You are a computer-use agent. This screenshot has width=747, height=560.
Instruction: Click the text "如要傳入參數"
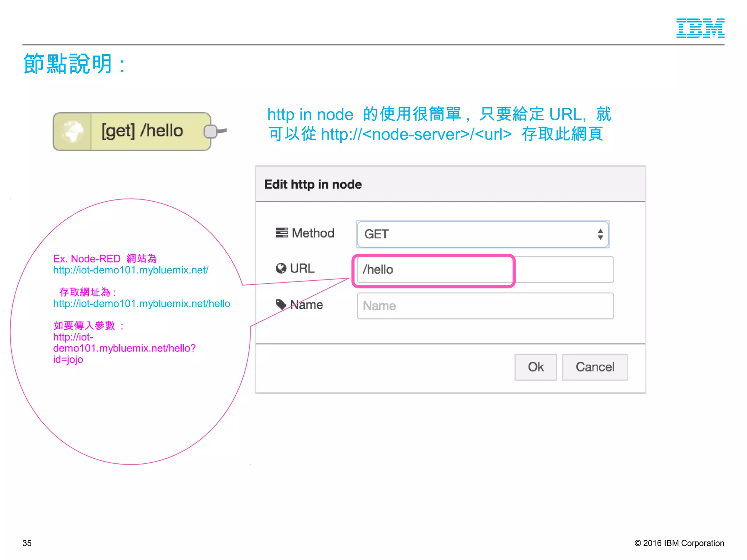(84, 326)
